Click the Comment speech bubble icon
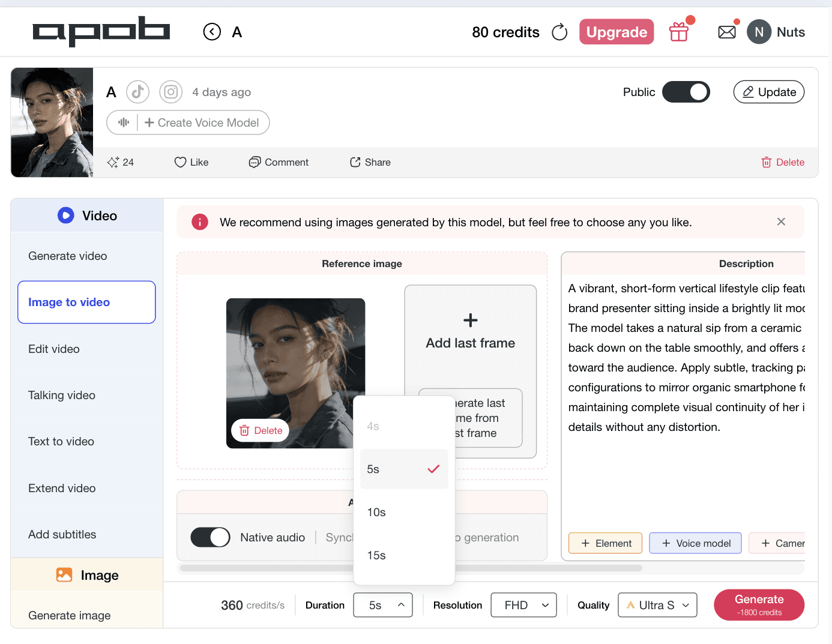832x644 pixels. pos(255,162)
